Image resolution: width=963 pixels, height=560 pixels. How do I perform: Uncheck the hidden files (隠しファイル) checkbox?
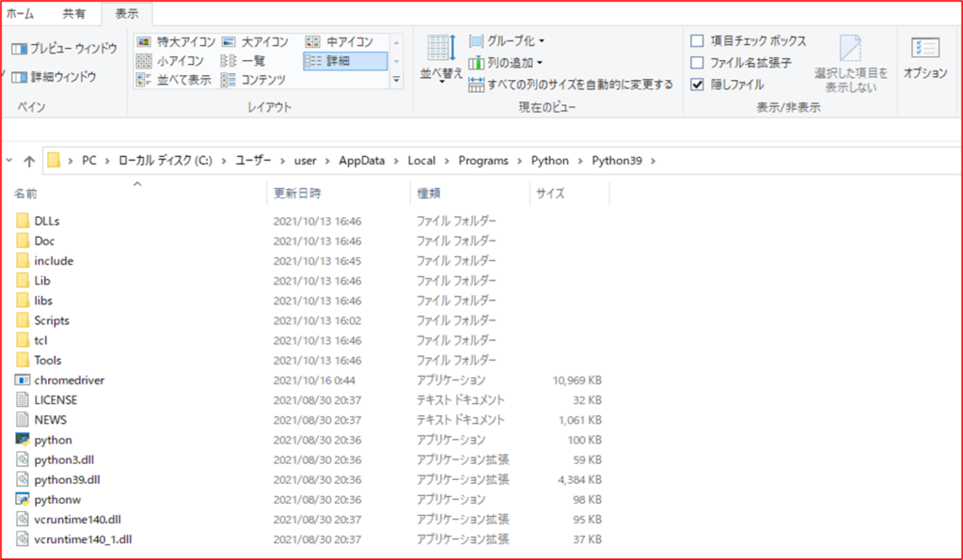coord(697,85)
